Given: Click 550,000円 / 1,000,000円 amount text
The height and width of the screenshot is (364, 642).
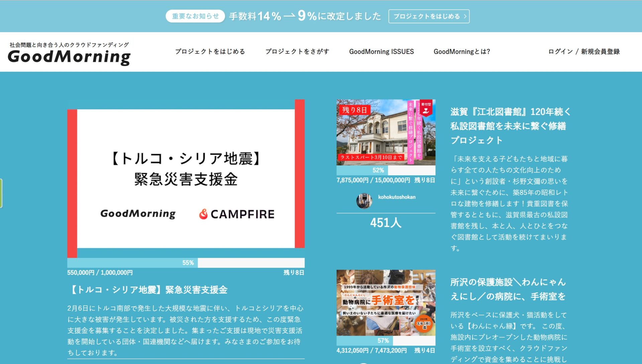Looking at the screenshot, I should click(x=100, y=273).
